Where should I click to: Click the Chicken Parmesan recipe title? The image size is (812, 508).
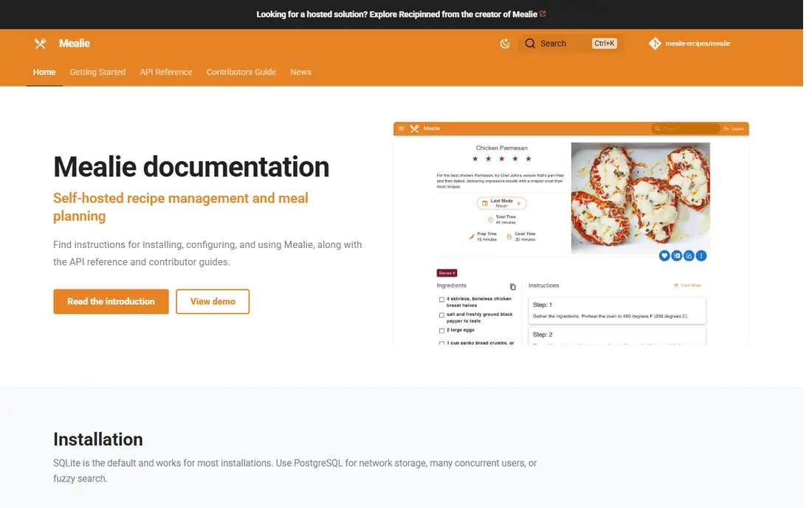tap(502, 148)
